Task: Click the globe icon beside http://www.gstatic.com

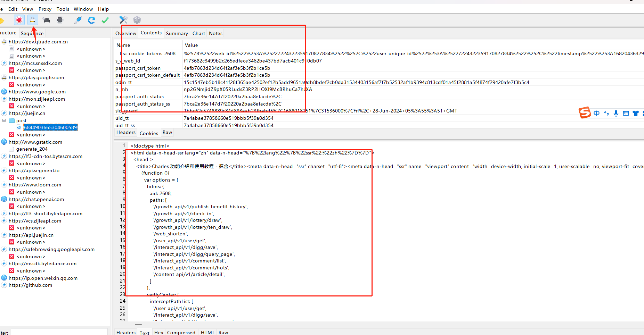Action: [4, 142]
